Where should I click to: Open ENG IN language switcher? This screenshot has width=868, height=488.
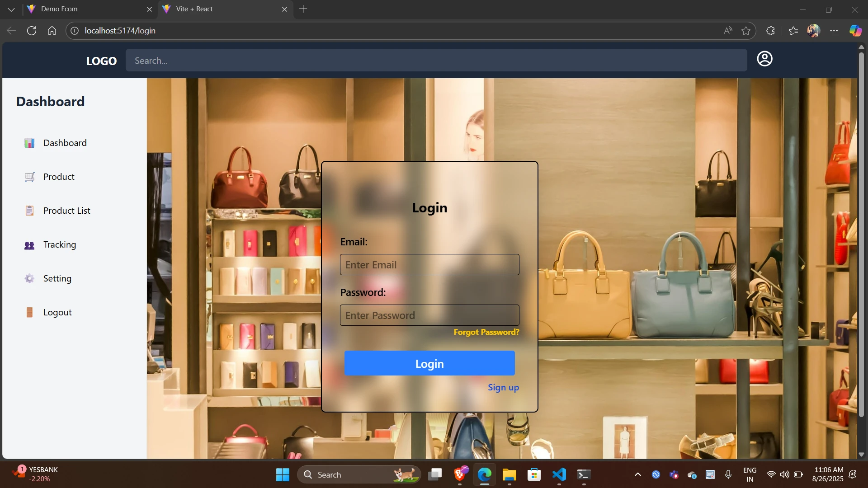750,474
